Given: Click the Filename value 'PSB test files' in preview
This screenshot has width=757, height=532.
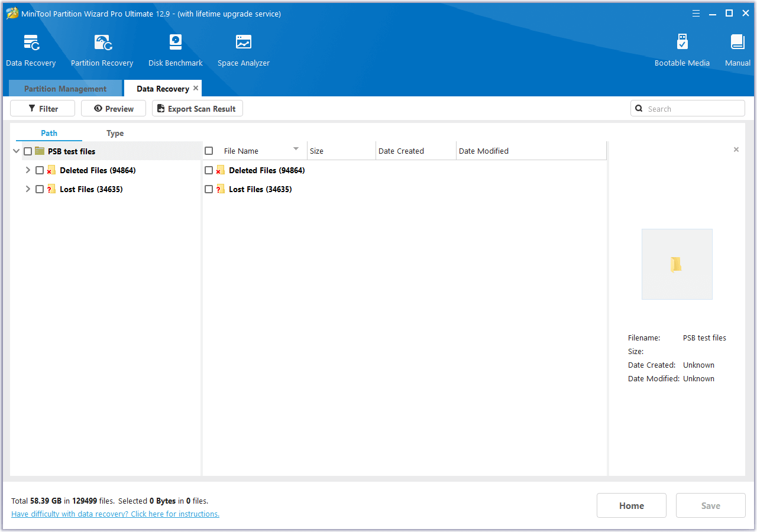Looking at the screenshot, I should tap(704, 338).
